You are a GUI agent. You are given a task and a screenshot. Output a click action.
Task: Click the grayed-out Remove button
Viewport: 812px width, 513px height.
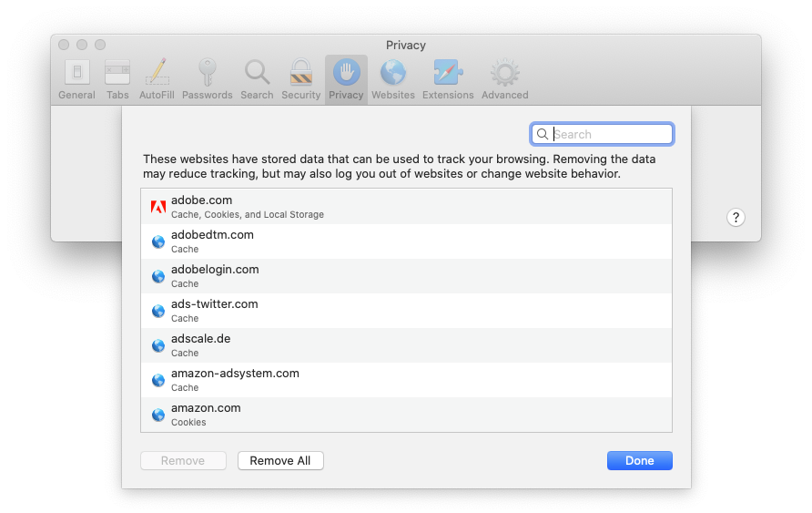(x=183, y=461)
